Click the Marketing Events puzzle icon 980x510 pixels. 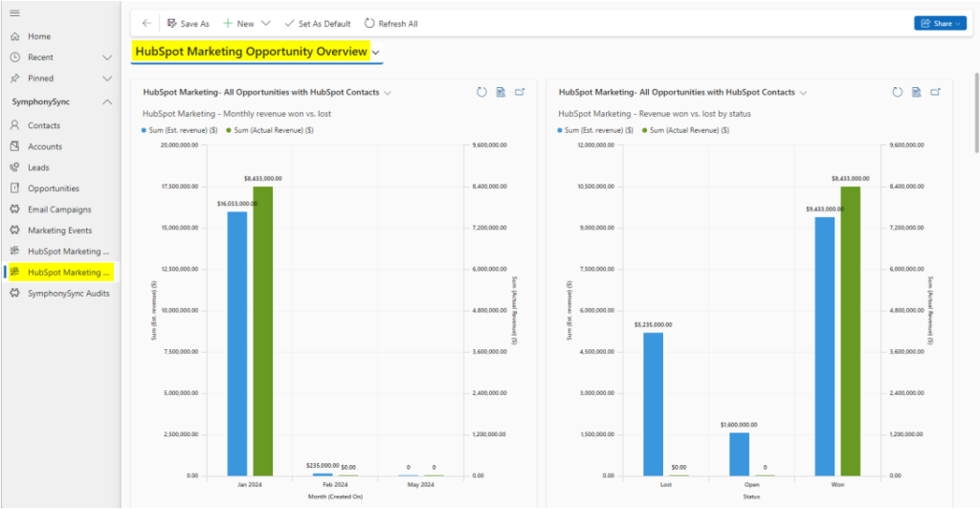[15, 230]
